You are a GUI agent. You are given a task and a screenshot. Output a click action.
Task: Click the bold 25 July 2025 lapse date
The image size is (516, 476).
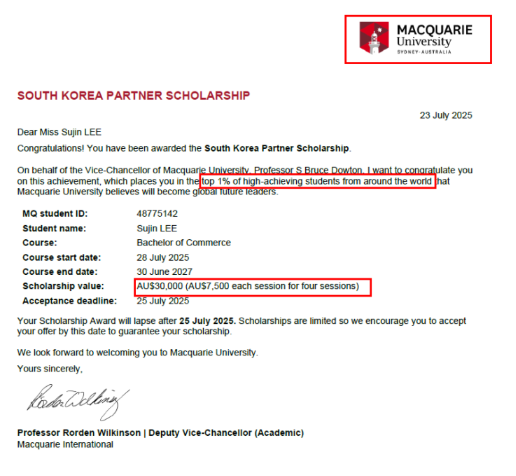point(207,321)
